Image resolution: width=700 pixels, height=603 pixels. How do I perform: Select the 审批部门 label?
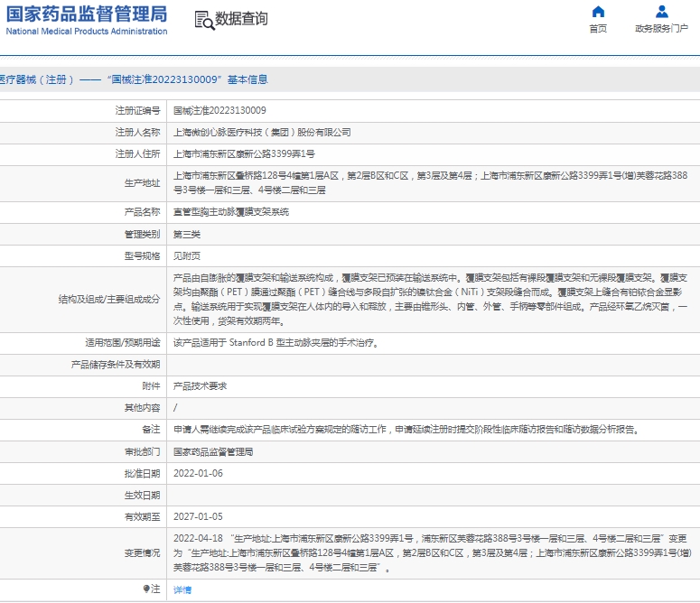pyautogui.click(x=142, y=452)
